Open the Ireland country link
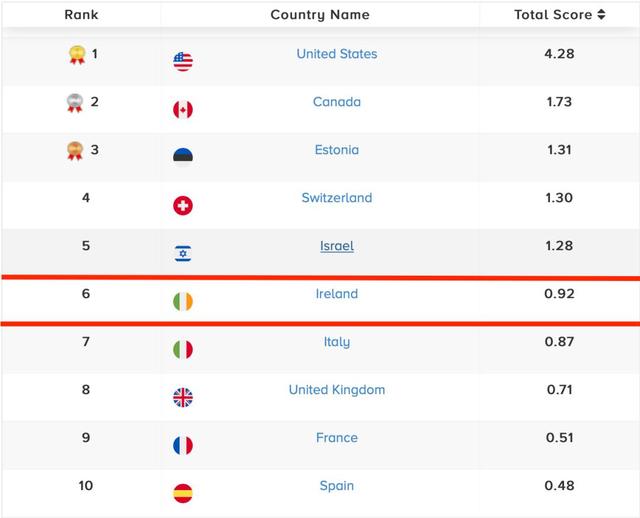This screenshot has height=518, width=640. click(337, 294)
